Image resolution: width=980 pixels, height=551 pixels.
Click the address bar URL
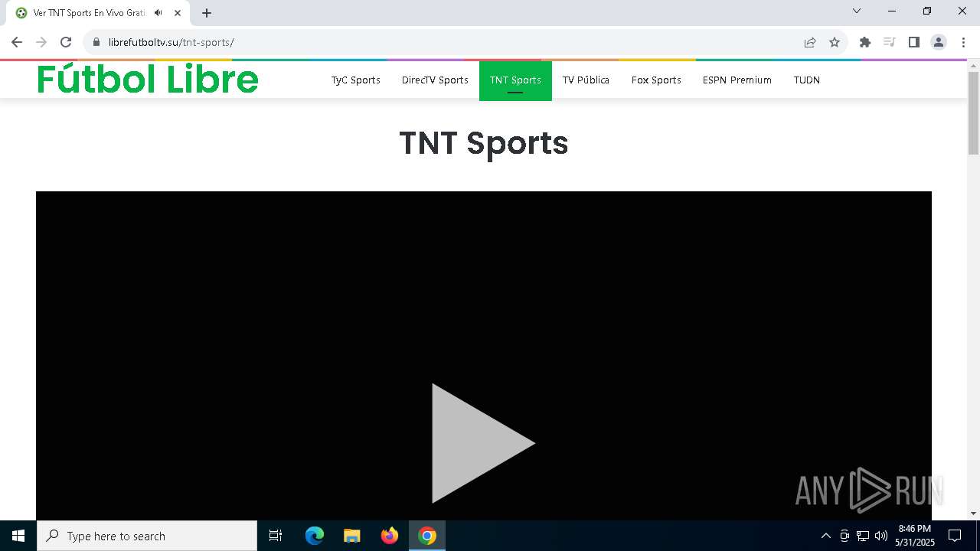pyautogui.click(x=171, y=42)
